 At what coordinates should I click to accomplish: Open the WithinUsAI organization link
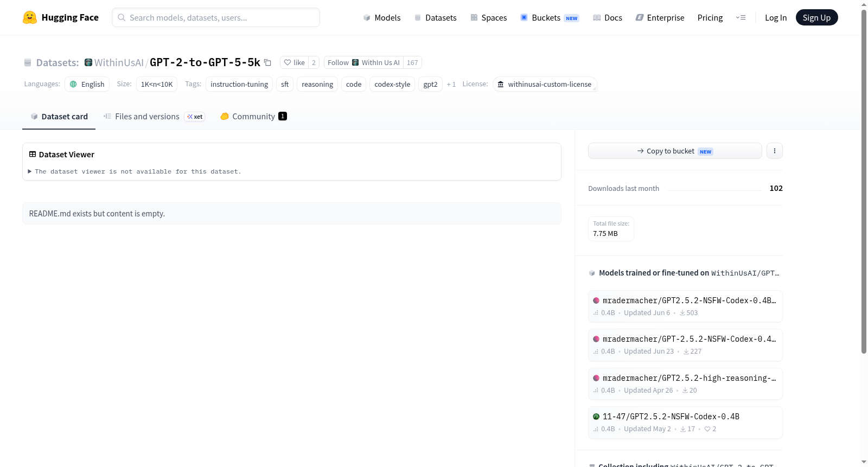point(119,62)
